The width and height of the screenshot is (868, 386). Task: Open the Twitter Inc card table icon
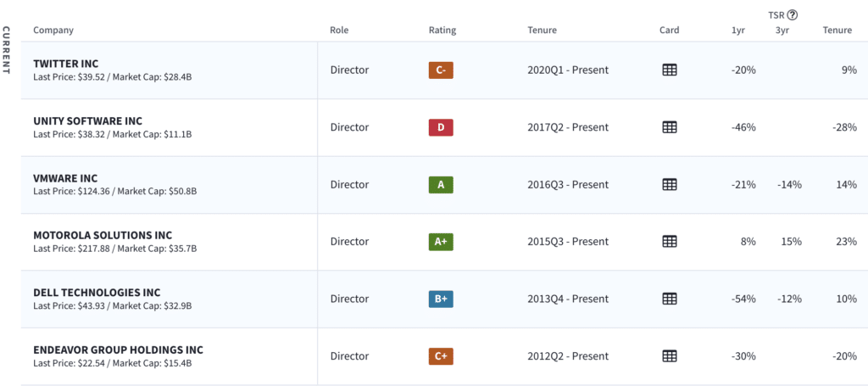tap(670, 70)
